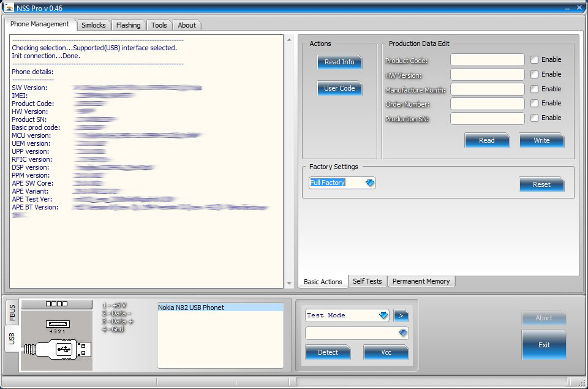The height and width of the screenshot is (389, 588).
Task: Click the log panel scrollbar down arrow
Action: click(x=288, y=282)
